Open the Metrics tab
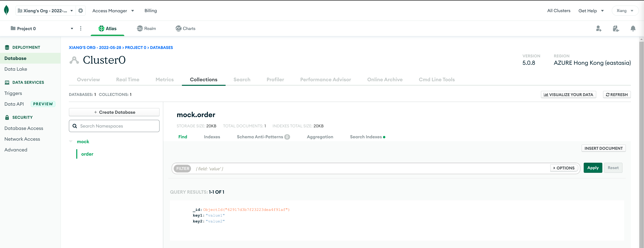 [x=164, y=80]
